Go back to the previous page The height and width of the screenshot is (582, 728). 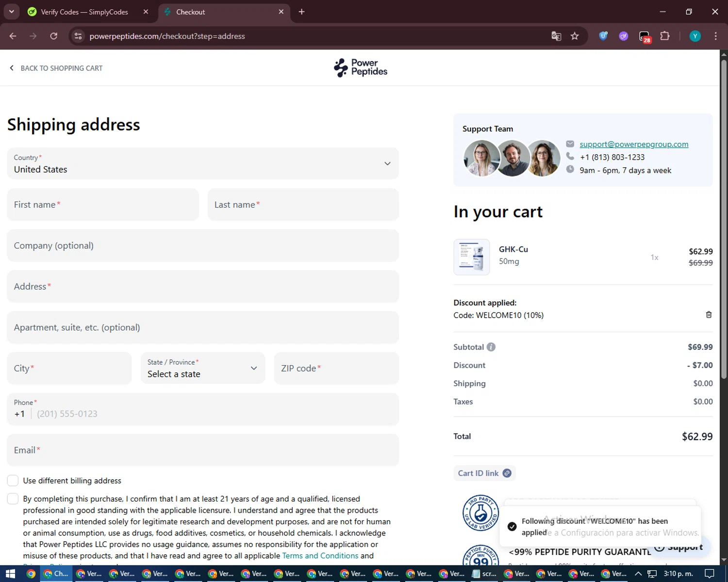coord(13,36)
